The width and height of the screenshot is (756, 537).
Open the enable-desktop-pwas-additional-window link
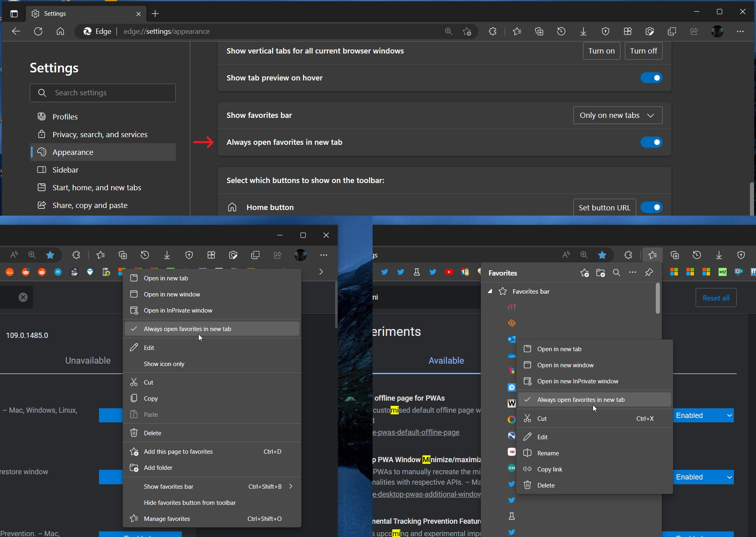coord(426,494)
